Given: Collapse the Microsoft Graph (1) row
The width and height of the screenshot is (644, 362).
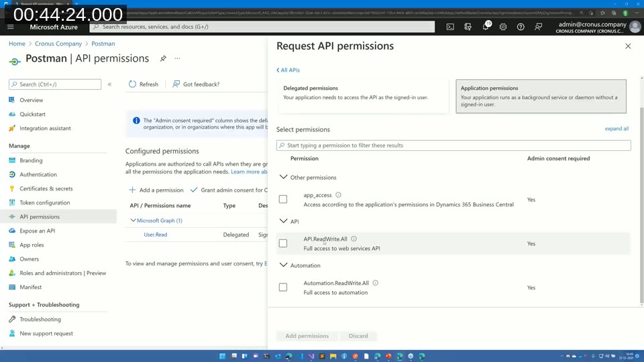Looking at the screenshot, I should pos(133,221).
